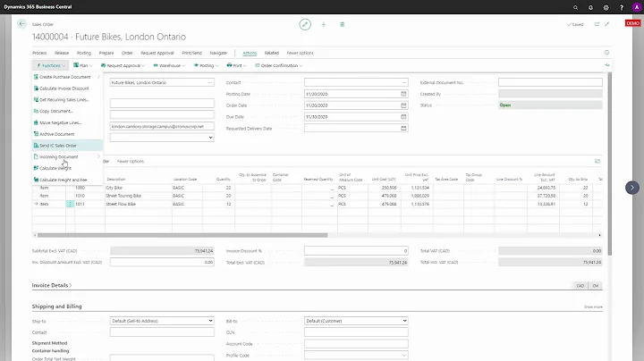The width and height of the screenshot is (644, 361).
Task: Open the Contact lookup ellipsis
Action: point(404,82)
